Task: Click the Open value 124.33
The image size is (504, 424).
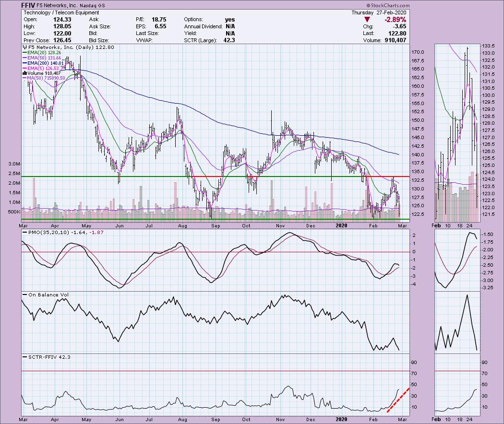Action: point(63,20)
